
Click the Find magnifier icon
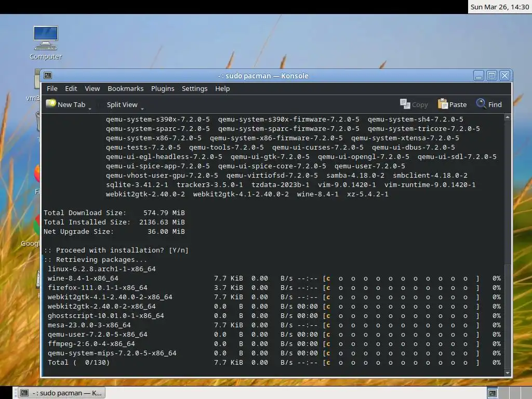click(x=481, y=103)
